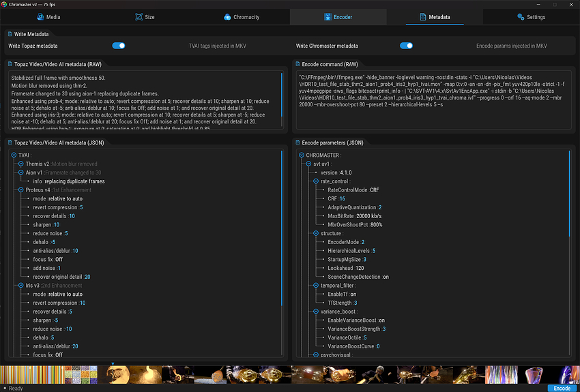The image size is (580, 392).
Task: Select the vertical stripes thumbnail in filmstrip
Action: pos(32,375)
